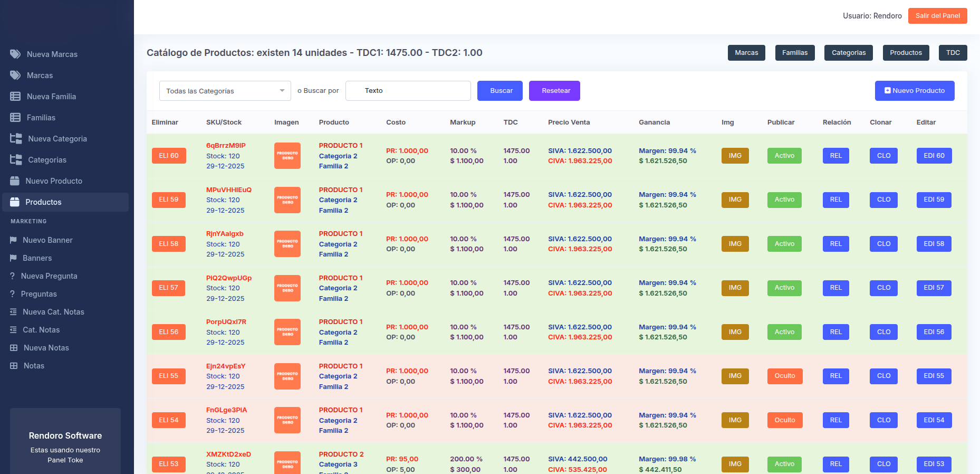Click the list icon beside Nueva Familia
Screen dimensions: 980x474
[x=15, y=96]
